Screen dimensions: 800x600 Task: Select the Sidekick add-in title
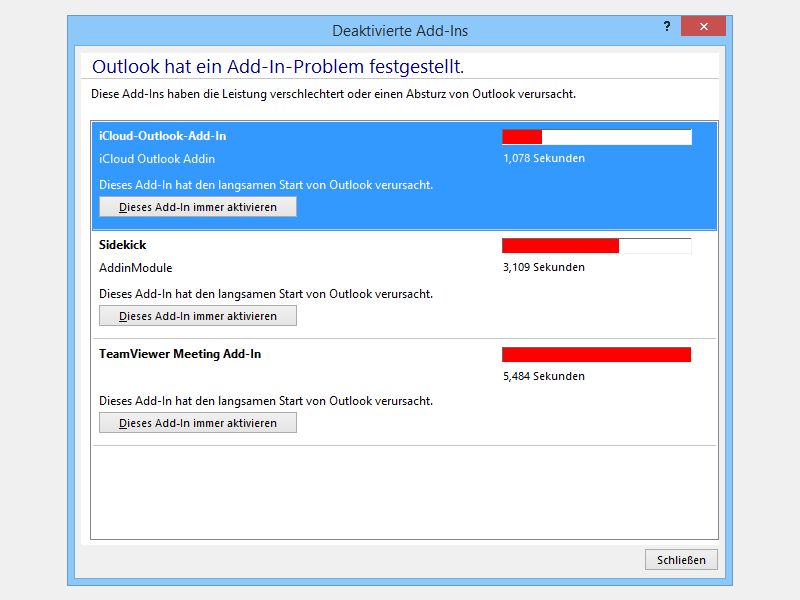[x=122, y=245]
